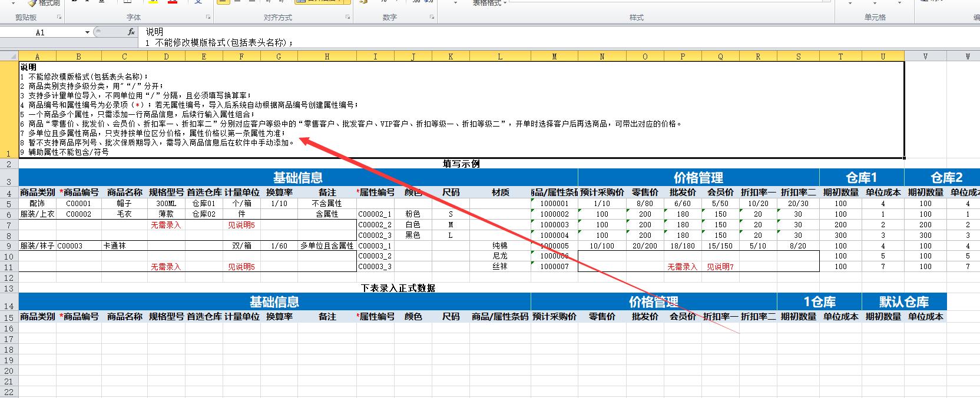Select the 默认仓库 header cell
The image size is (980, 398).
point(904,302)
